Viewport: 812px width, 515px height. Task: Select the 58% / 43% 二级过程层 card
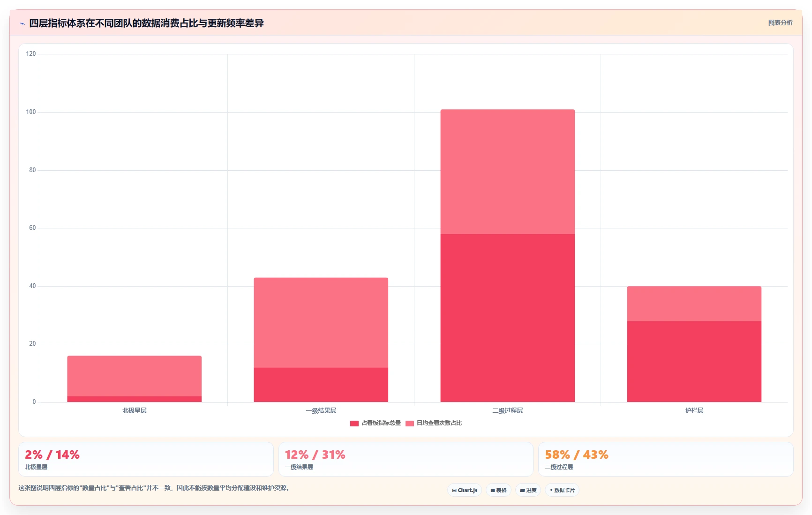666,459
